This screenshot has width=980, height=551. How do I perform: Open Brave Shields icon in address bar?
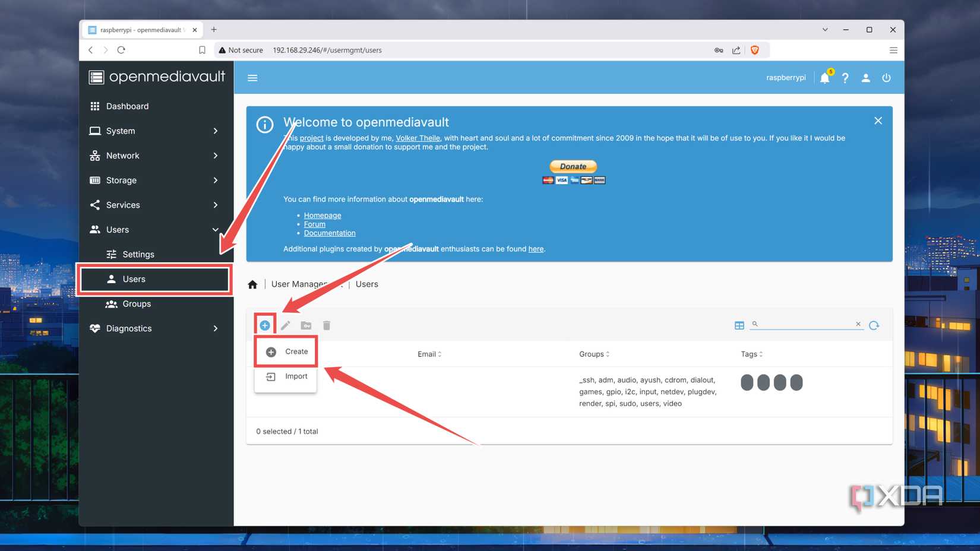click(755, 50)
